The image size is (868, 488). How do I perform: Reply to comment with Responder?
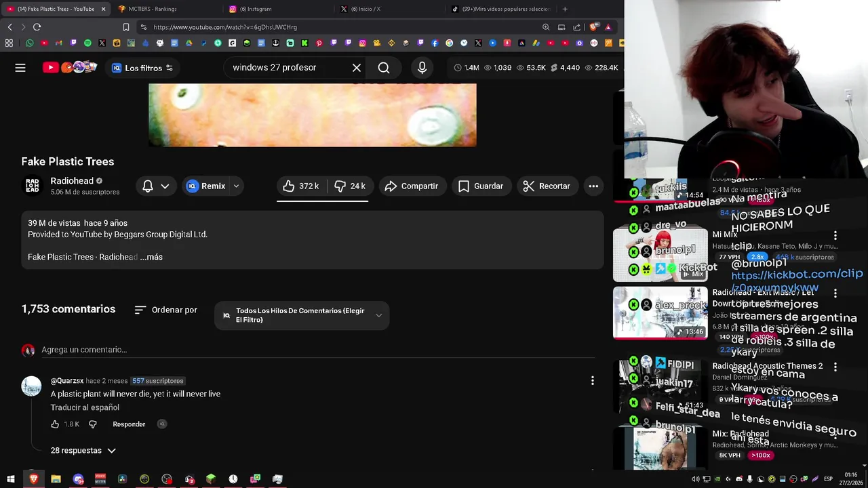[129, 424]
